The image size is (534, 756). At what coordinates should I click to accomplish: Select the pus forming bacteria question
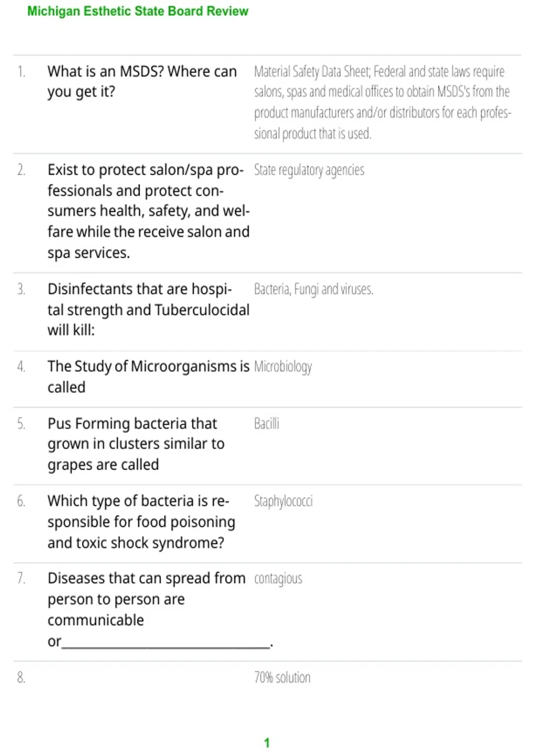tap(136, 444)
